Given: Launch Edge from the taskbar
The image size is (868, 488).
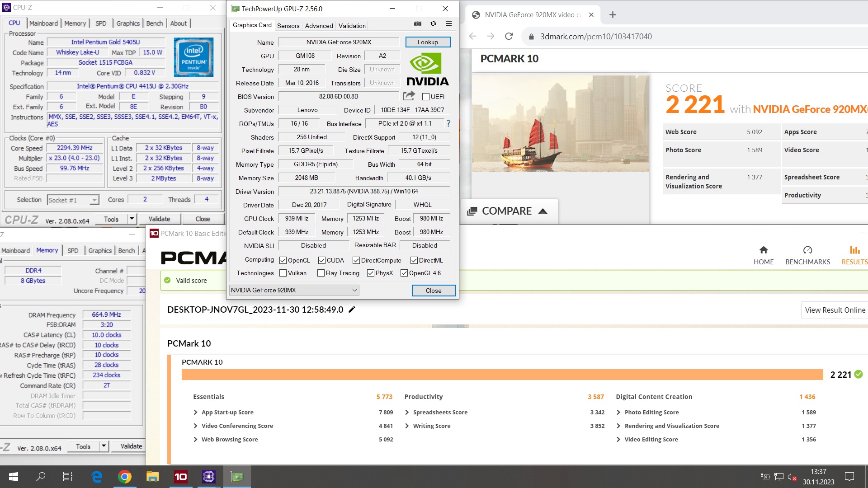Looking at the screenshot, I should click(97, 477).
